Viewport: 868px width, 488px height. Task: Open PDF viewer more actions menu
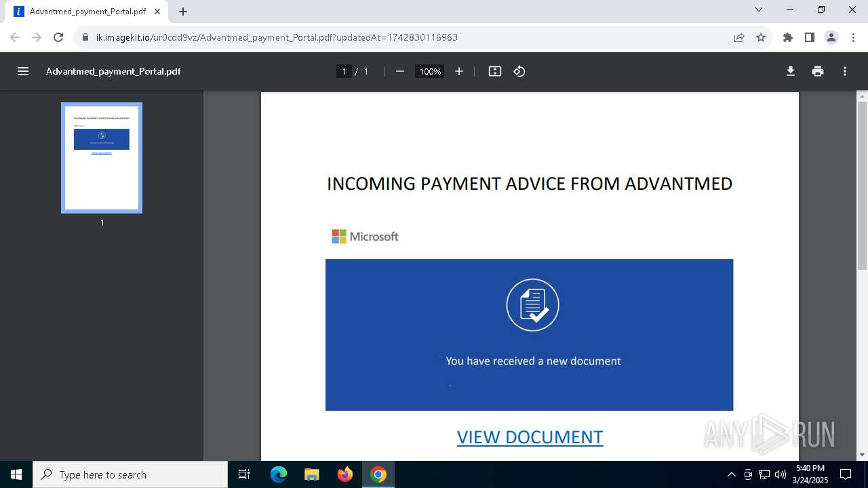pyautogui.click(x=845, y=71)
